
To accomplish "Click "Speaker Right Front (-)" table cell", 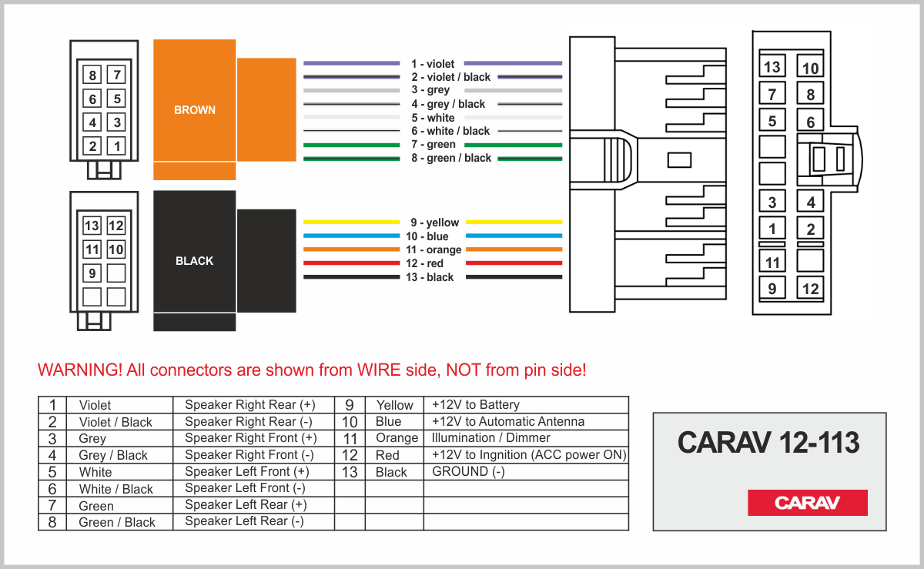I will pos(253,455).
